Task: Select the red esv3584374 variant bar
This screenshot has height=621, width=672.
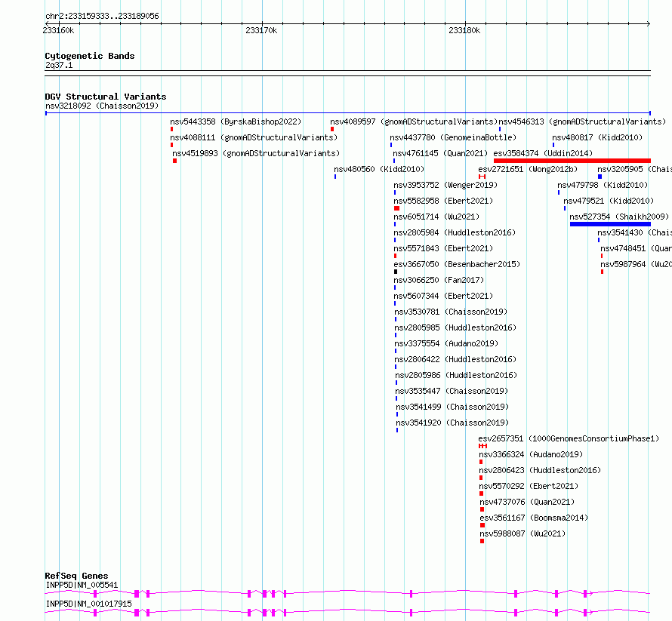Action: click(x=572, y=161)
